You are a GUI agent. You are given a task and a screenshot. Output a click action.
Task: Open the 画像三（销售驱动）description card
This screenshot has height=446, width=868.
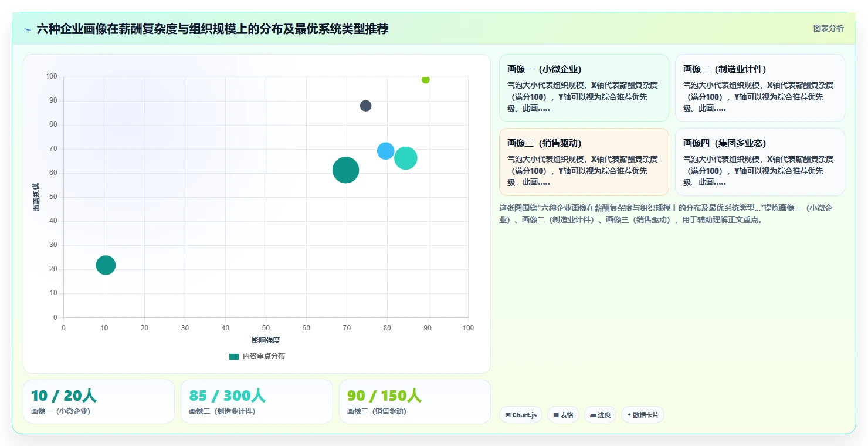click(584, 162)
